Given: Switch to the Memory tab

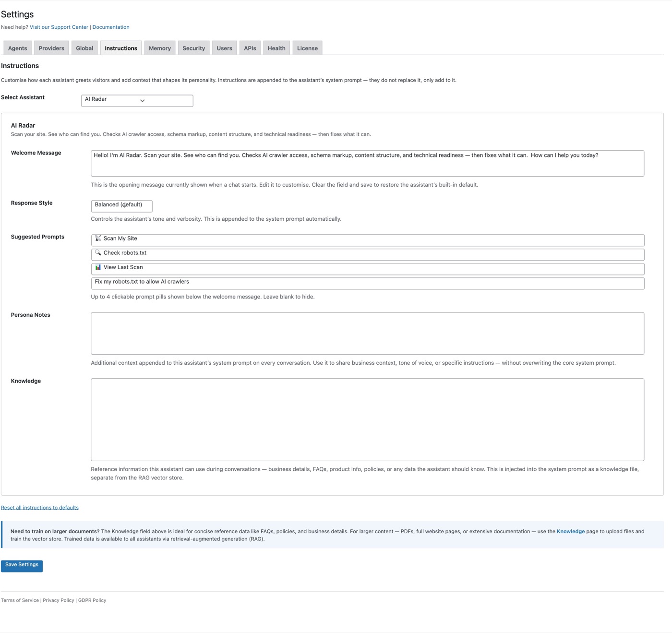Looking at the screenshot, I should pyautogui.click(x=159, y=48).
